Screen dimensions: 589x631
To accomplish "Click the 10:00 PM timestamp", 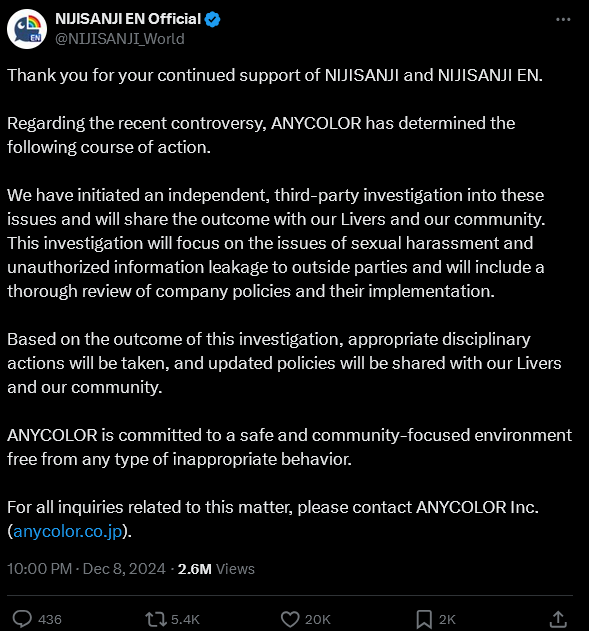I will (39, 569).
